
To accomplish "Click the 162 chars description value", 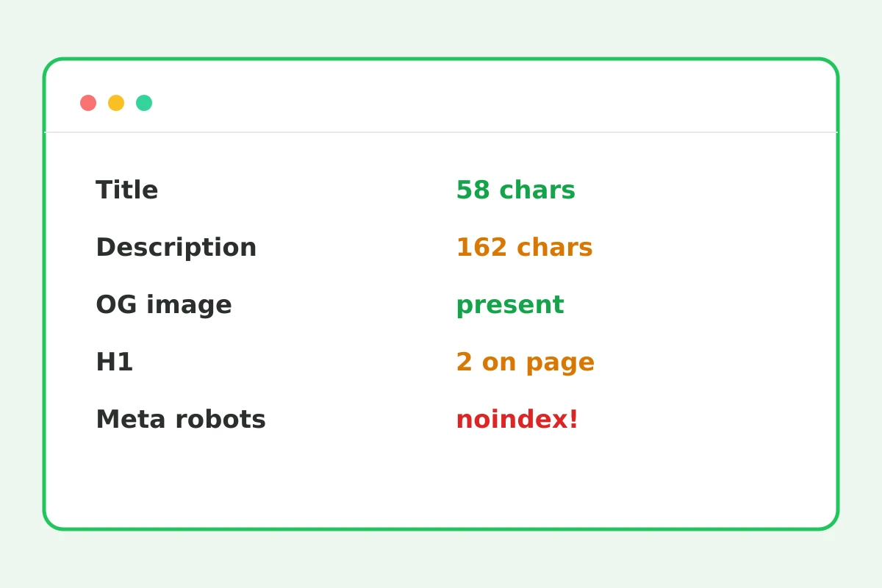I will (524, 248).
